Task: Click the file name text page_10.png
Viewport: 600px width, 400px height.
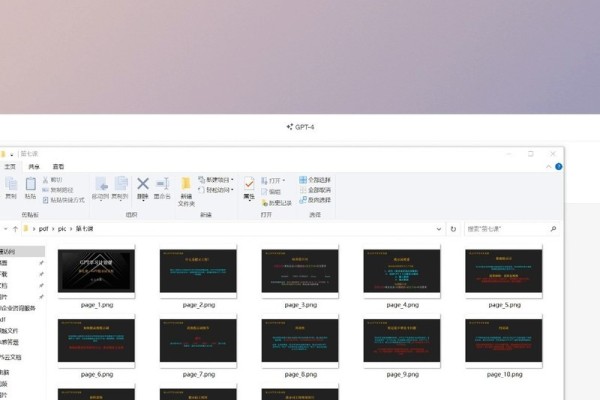Action: click(x=504, y=374)
